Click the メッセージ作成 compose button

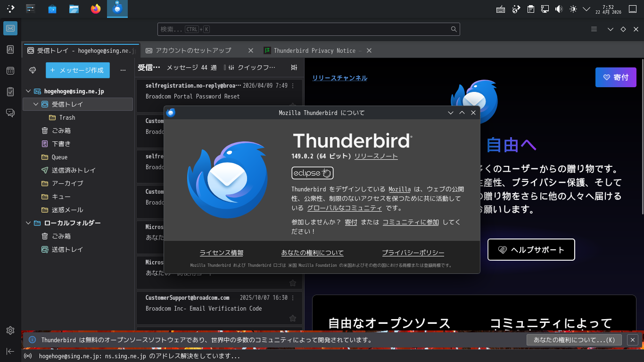point(77,70)
